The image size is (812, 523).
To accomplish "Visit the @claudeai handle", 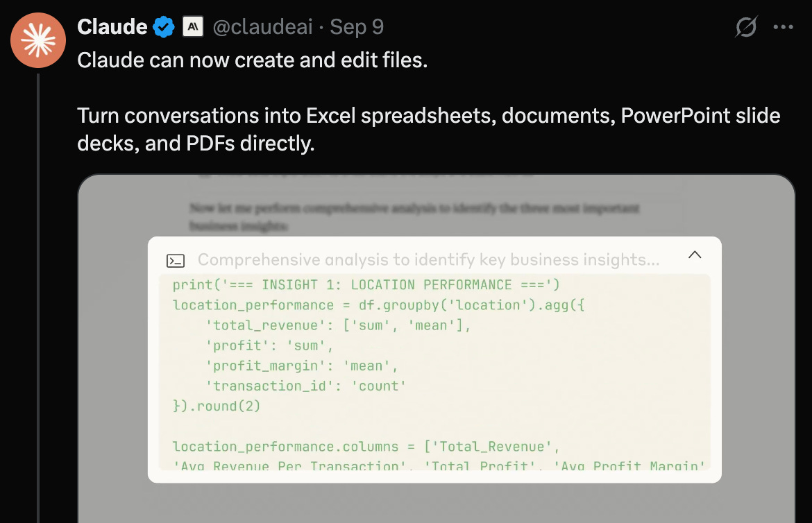I will [262, 27].
